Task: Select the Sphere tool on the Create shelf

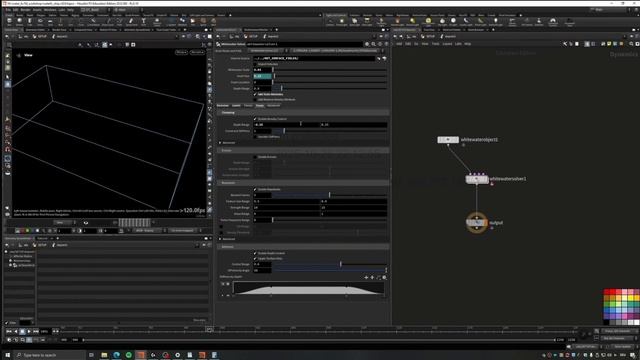Action: (19, 21)
